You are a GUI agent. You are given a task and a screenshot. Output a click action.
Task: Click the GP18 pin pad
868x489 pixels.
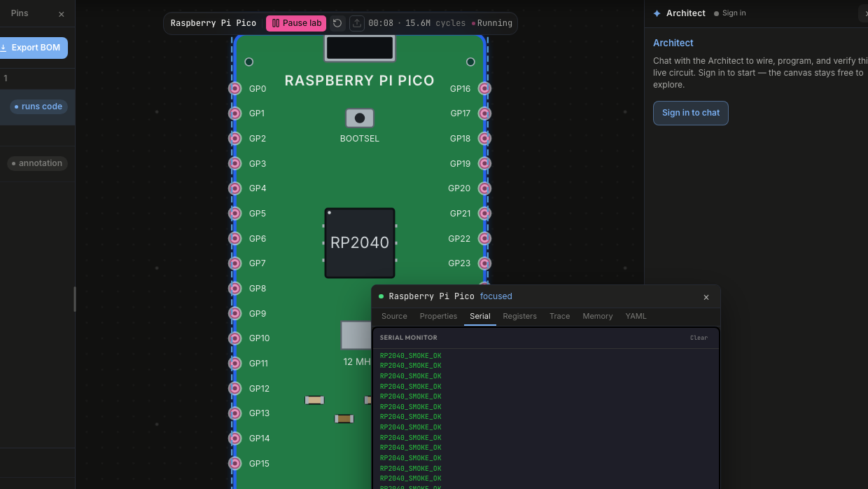[x=484, y=138]
